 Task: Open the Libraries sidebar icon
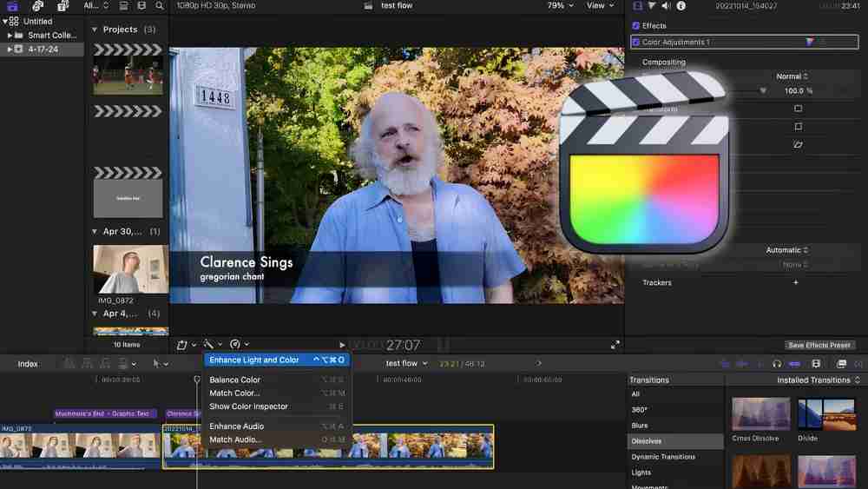tap(12, 6)
